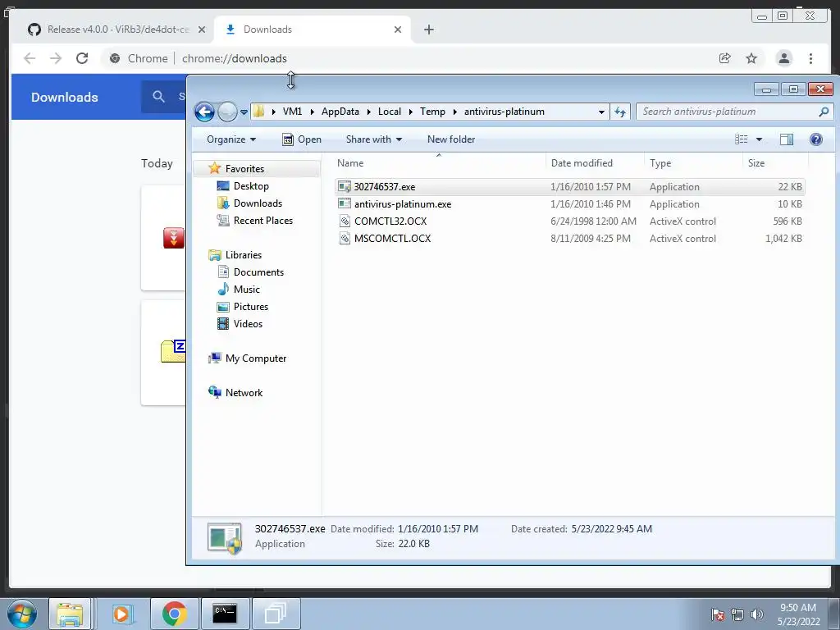The height and width of the screenshot is (630, 840).
Task: Click the antivirus-platinum.exe file icon
Action: tap(345, 204)
